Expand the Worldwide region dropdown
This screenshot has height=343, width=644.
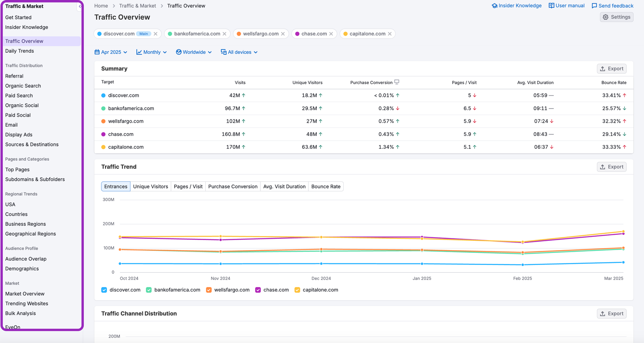click(x=194, y=52)
